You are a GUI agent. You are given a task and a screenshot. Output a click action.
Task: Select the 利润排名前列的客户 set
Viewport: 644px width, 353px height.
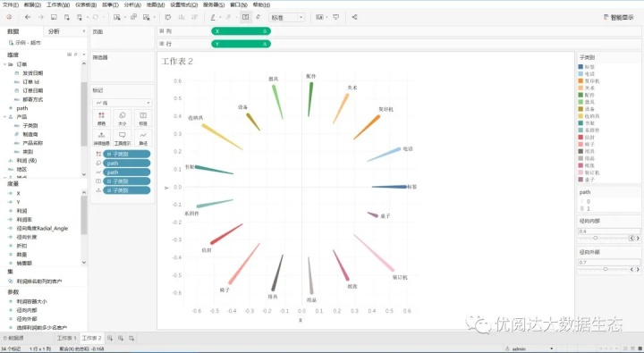point(39,282)
